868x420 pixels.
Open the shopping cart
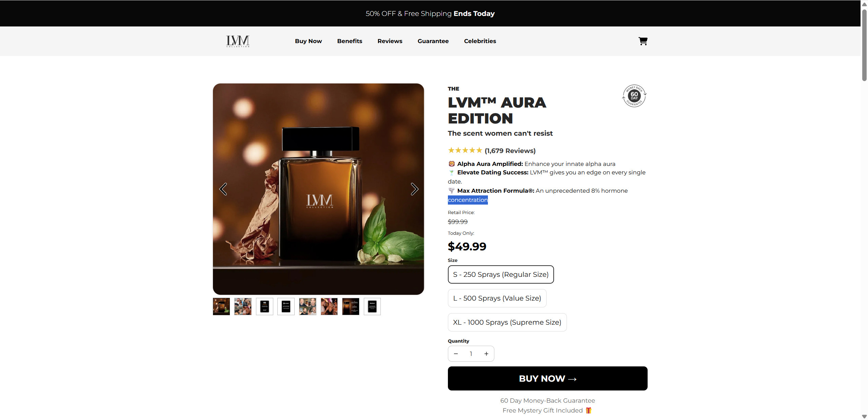643,41
